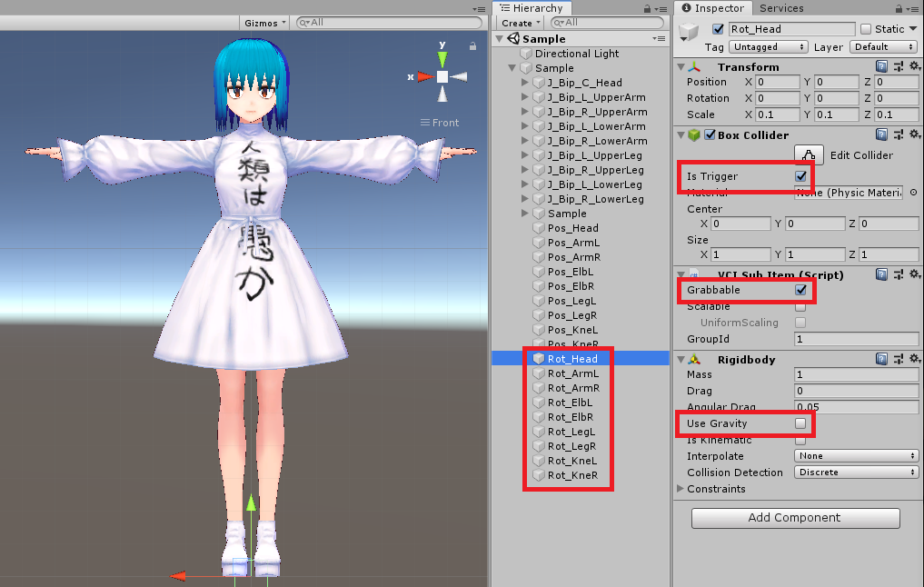924x587 pixels.
Task: Open Rigidbody preset slider icon
Action: (898, 360)
